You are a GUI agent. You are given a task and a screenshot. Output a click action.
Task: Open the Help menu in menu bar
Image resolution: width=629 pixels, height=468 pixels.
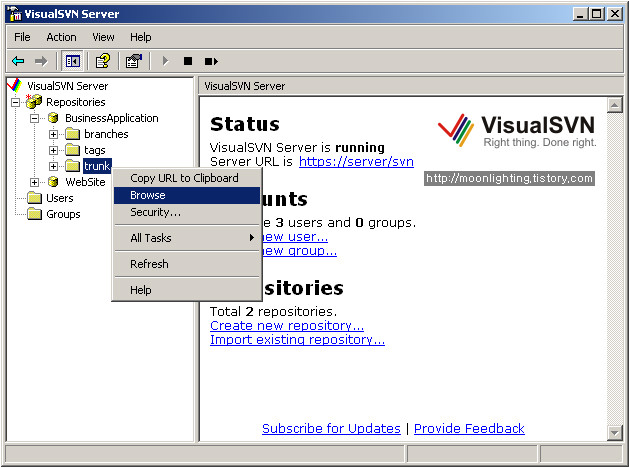click(140, 37)
